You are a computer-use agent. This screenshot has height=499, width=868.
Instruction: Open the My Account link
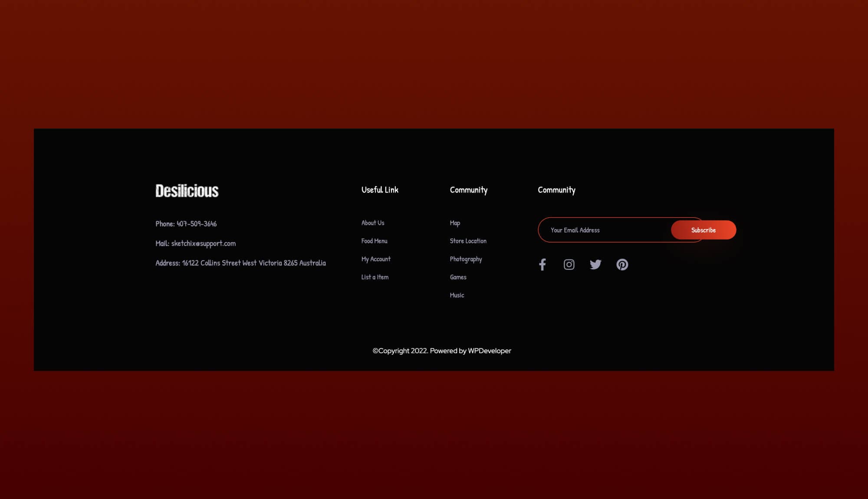[376, 259]
